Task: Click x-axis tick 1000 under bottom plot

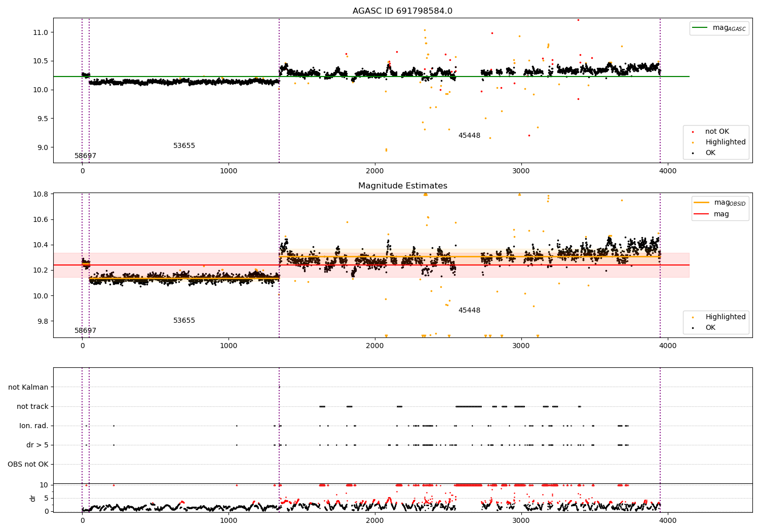Action: click(x=229, y=521)
